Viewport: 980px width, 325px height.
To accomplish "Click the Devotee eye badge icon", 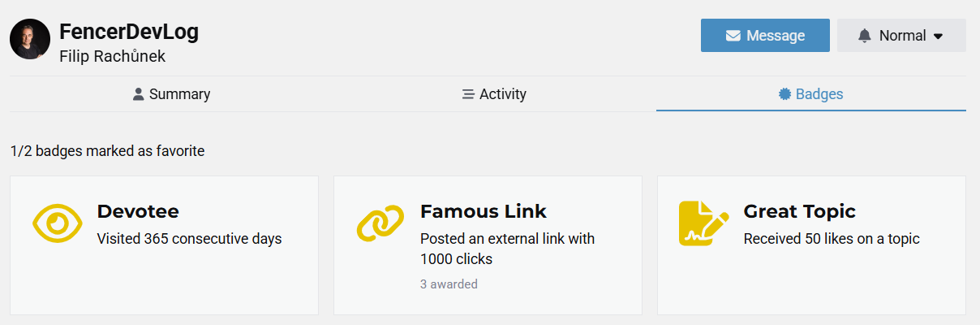I will point(57,223).
